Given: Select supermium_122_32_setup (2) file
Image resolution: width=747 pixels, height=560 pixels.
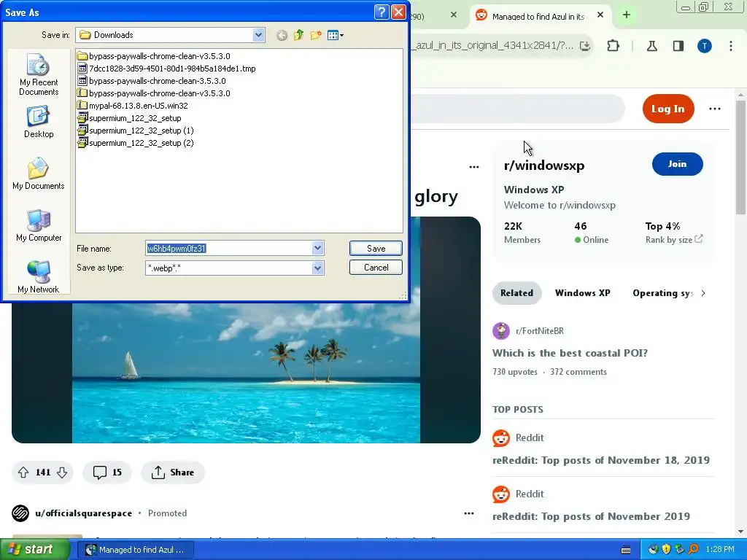Looking at the screenshot, I should pos(136,142).
